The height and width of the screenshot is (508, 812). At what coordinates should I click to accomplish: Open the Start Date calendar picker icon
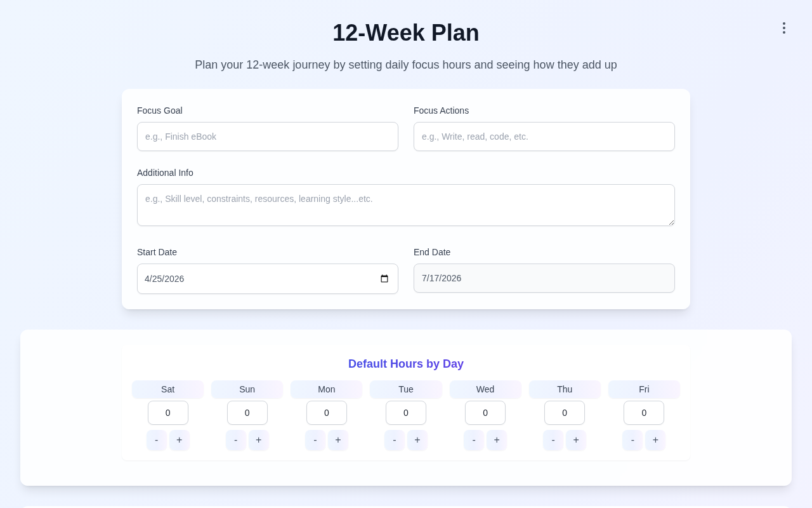tap(384, 279)
